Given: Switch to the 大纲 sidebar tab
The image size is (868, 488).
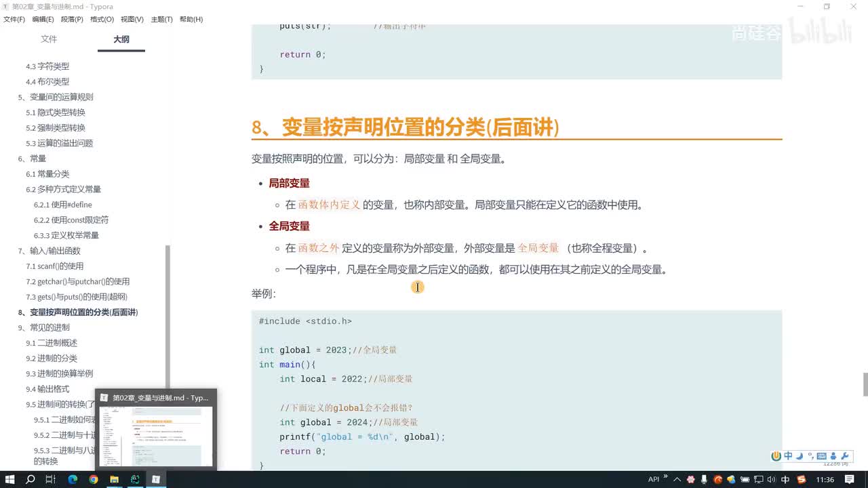Looking at the screenshot, I should pyautogui.click(x=121, y=39).
